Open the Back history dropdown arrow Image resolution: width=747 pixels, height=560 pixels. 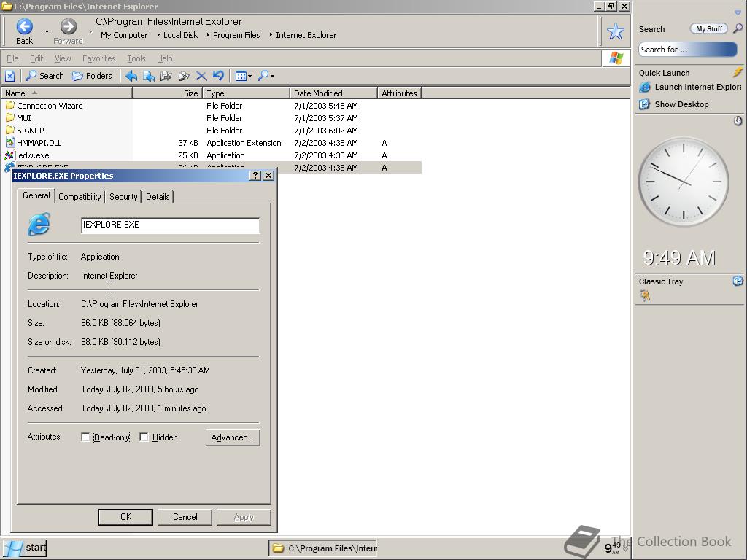tap(47, 32)
